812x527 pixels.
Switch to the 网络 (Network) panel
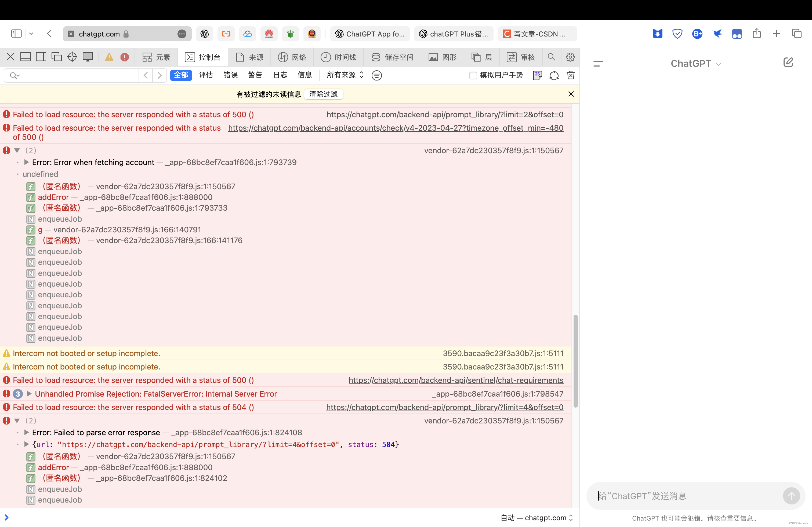(292, 57)
